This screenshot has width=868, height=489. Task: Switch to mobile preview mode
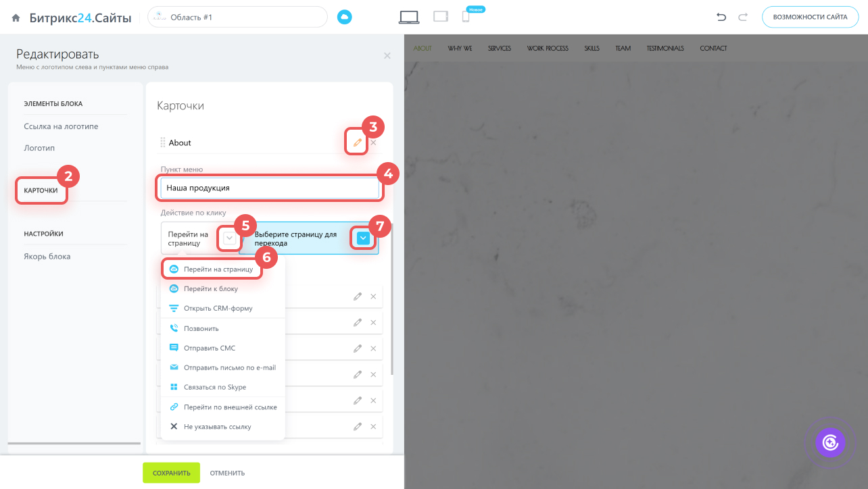point(466,17)
